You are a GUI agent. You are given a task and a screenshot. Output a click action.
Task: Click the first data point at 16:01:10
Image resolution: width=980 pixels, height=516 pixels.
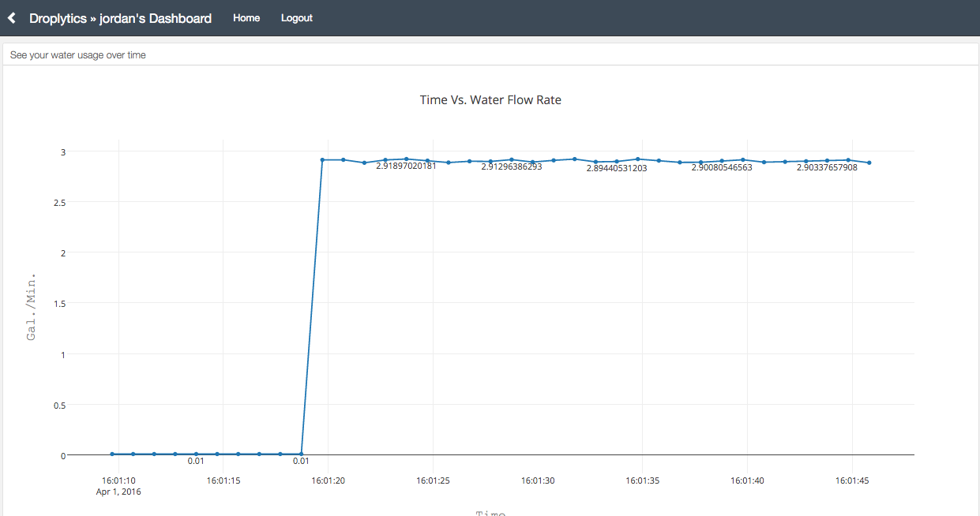point(112,454)
